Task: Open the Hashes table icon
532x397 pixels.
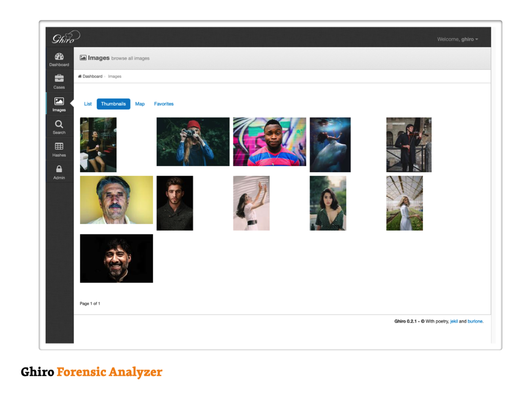Action: pyautogui.click(x=59, y=147)
